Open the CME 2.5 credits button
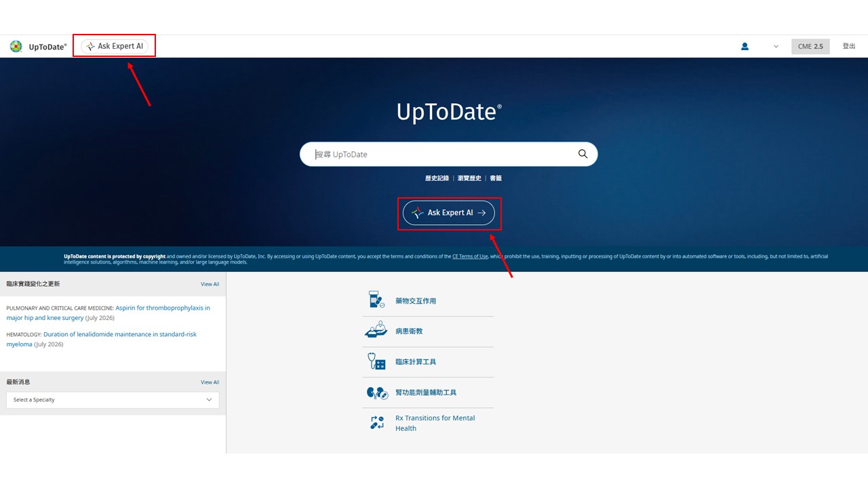 coord(810,47)
